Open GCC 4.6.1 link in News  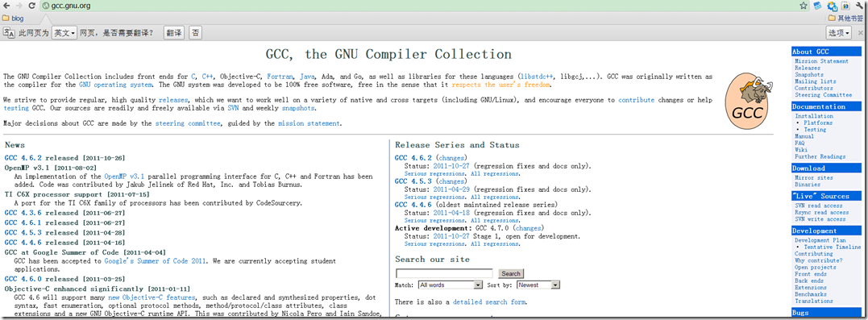point(23,222)
